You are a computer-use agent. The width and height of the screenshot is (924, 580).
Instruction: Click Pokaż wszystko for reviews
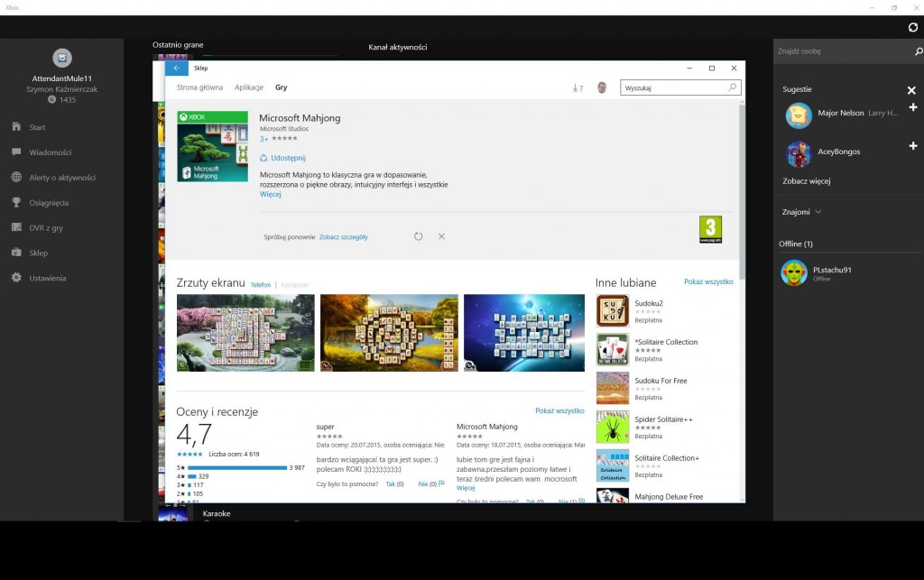559,411
